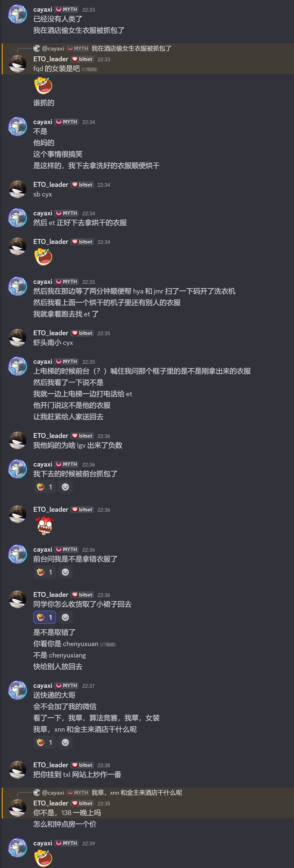Click the cayaxi username at the 22:37 message
The height and width of the screenshot is (868, 294).
tap(43, 685)
